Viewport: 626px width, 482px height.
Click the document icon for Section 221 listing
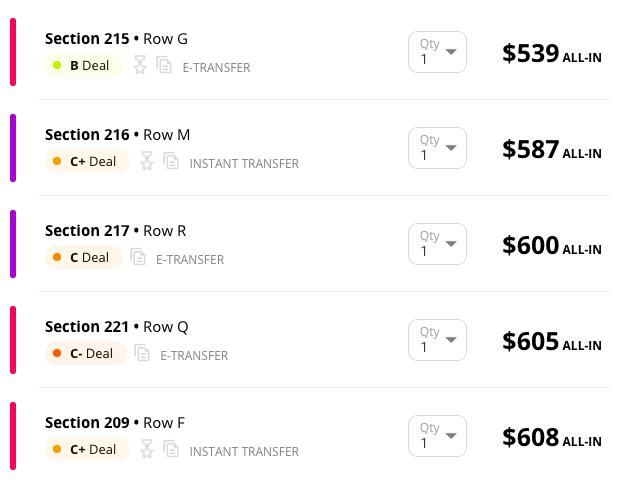[142, 353]
